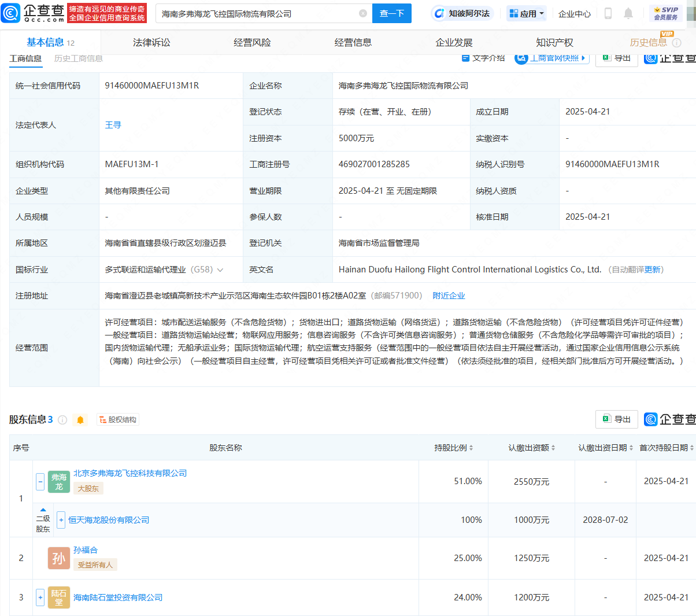
Task: Open the Qcc.com logo homepage
Action: [33, 13]
